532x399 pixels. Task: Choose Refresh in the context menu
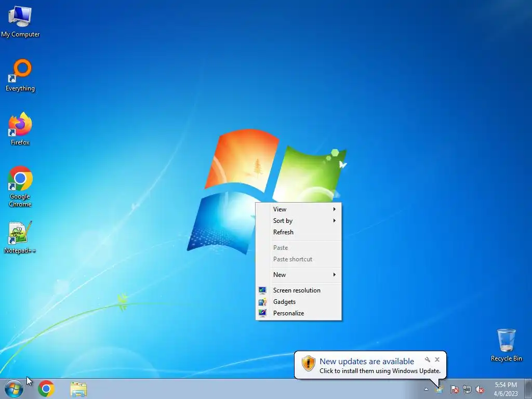tap(299, 232)
